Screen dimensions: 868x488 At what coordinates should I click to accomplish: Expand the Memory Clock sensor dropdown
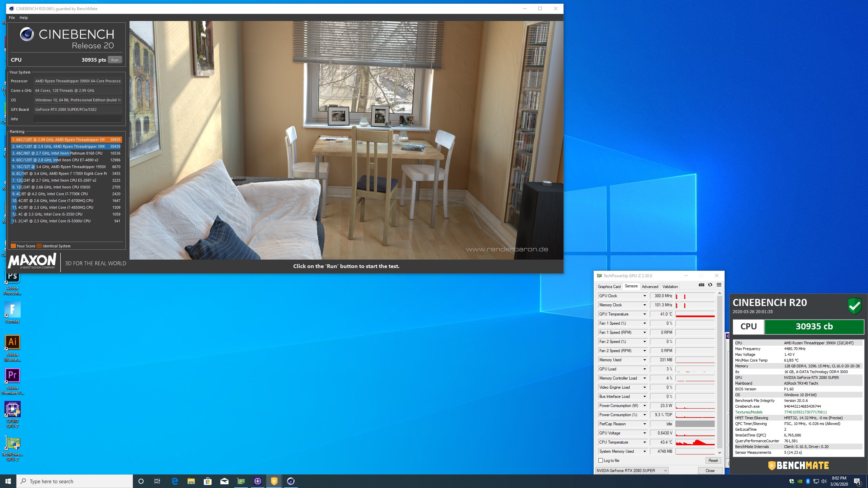[645, 305]
